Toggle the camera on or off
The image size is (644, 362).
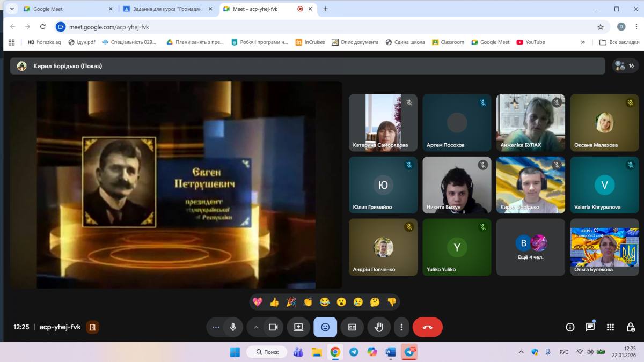(273, 327)
